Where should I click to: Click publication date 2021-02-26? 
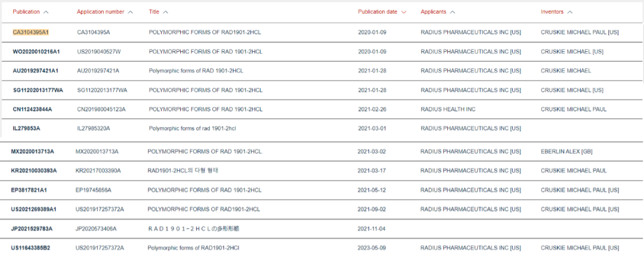click(x=372, y=109)
